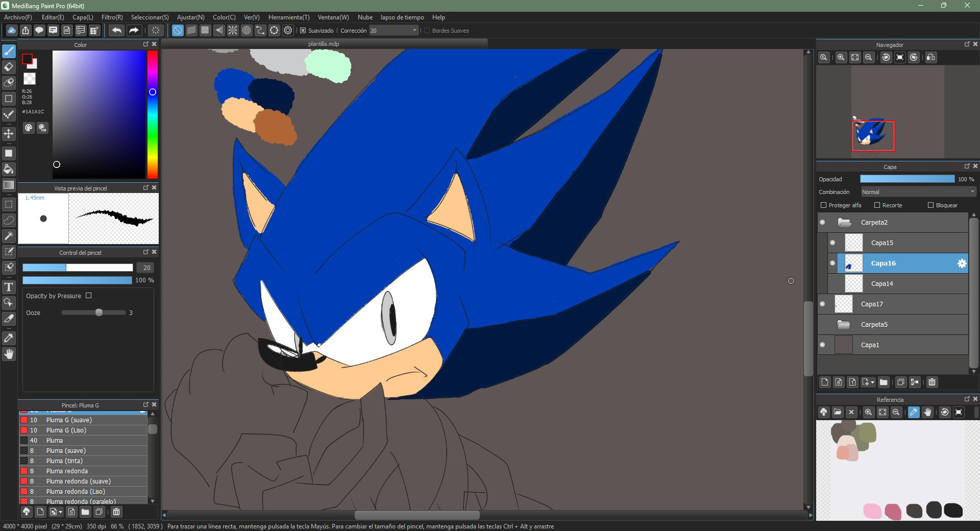Click the Undo arrow in the top toolbar
The image size is (980, 531).
tap(116, 30)
